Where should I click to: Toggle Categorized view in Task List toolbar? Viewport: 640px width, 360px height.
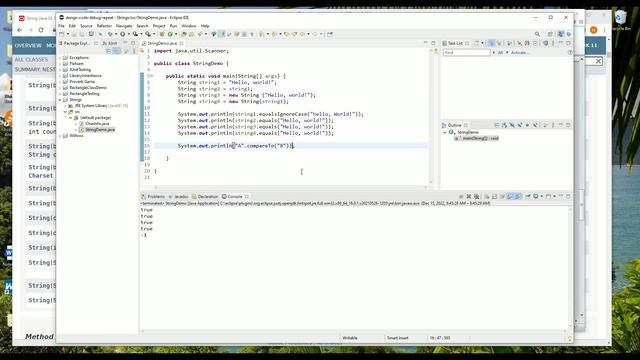(491, 43)
